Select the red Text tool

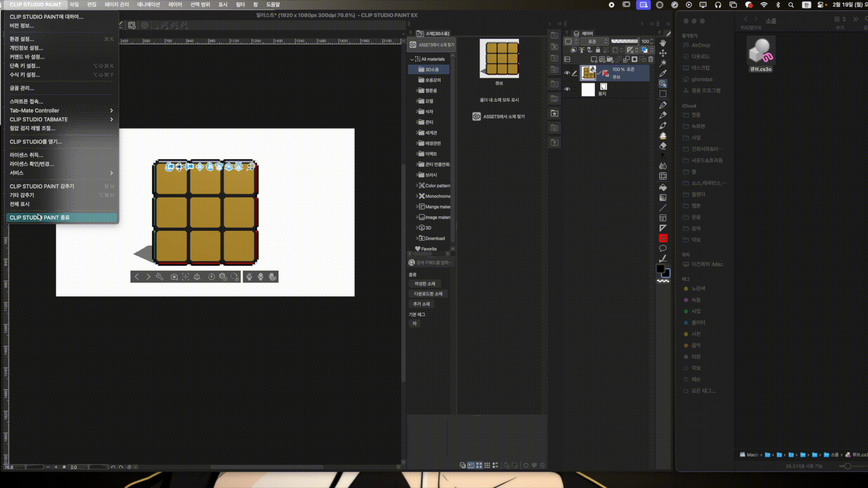(x=663, y=238)
